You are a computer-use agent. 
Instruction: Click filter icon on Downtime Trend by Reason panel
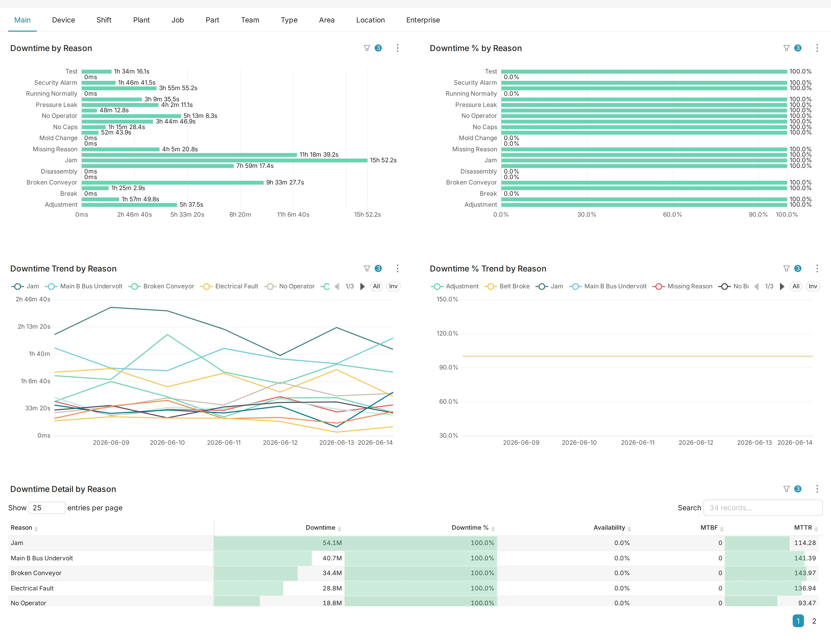tap(367, 269)
